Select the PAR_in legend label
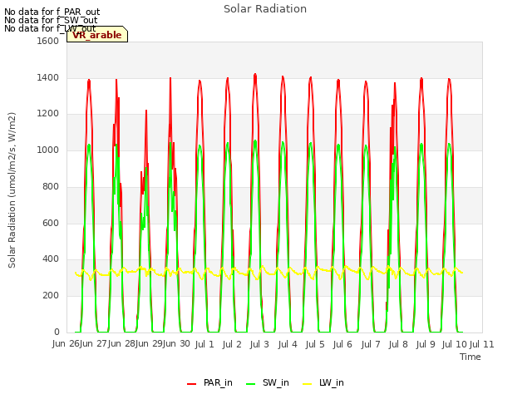The width and height of the screenshot is (532, 399). 218,382
